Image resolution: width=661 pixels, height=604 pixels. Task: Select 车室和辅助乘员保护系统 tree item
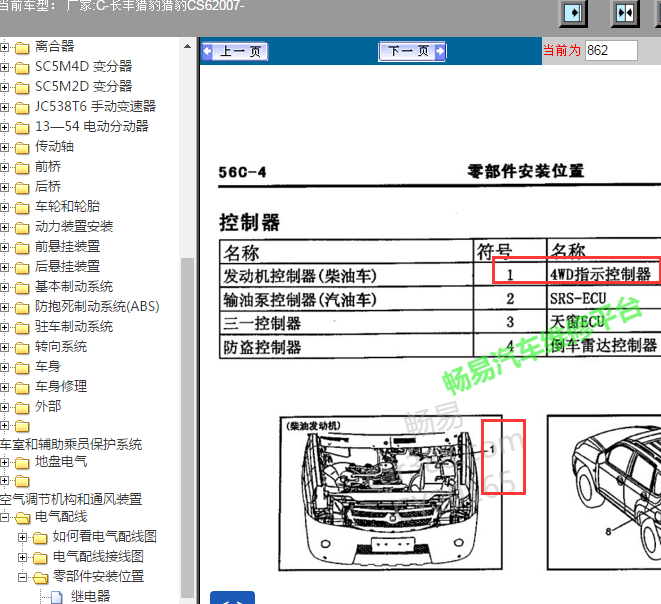(71, 444)
